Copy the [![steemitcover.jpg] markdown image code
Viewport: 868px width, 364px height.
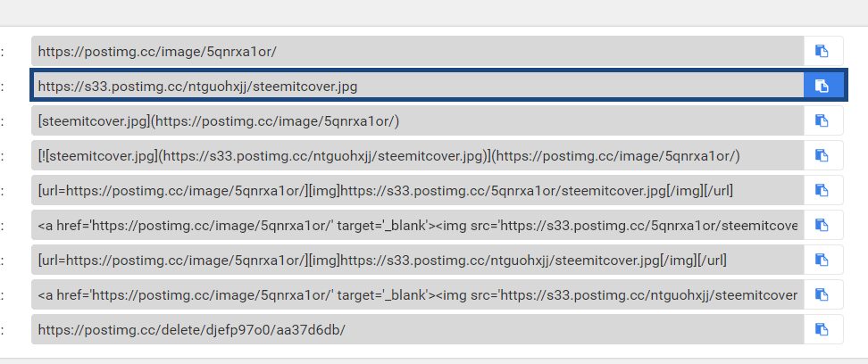pyautogui.click(x=823, y=155)
